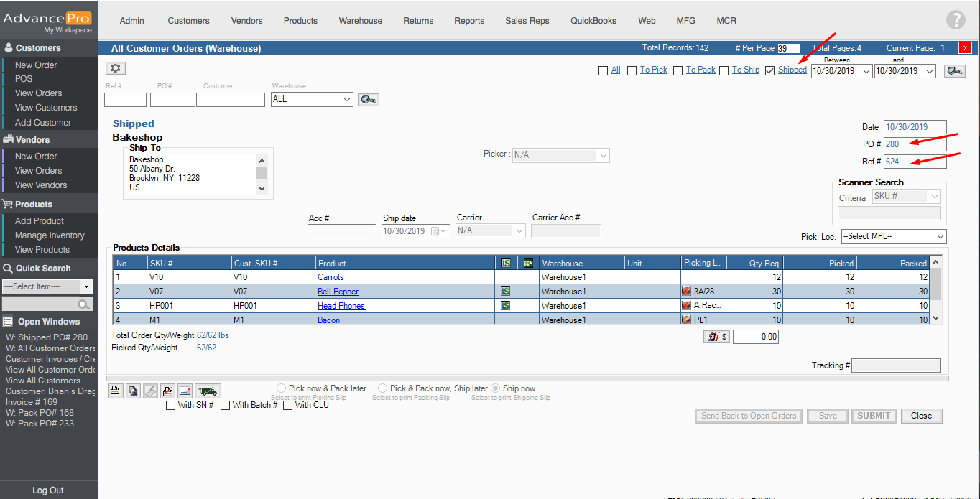Click the help question mark icon
The height and width of the screenshot is (499, 980).
click(x=955, y=20)
